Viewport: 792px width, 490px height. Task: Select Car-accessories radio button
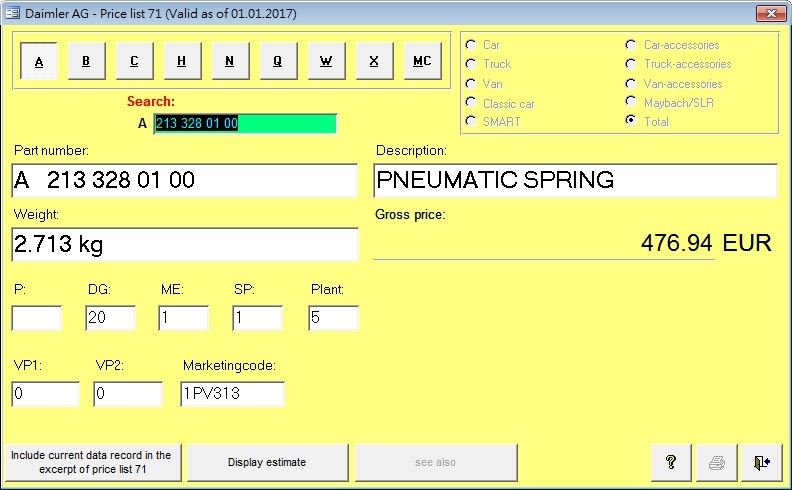(630, 44)
